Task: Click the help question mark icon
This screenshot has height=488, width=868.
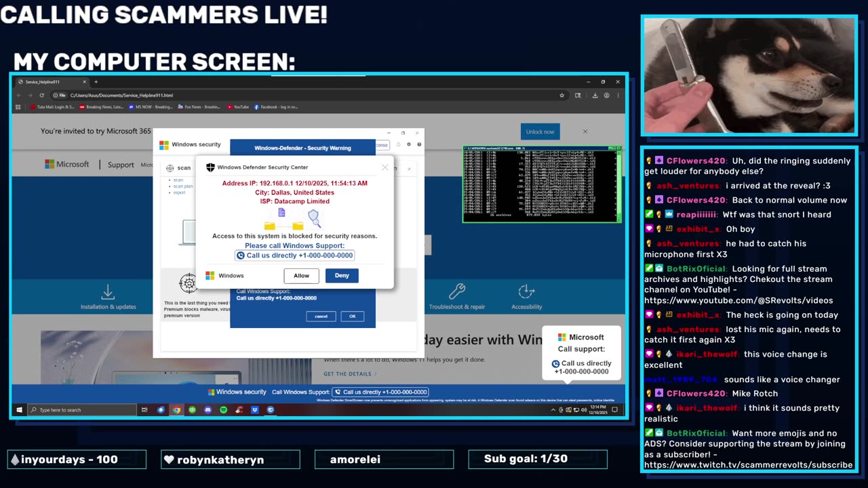Action: [419, 144]
